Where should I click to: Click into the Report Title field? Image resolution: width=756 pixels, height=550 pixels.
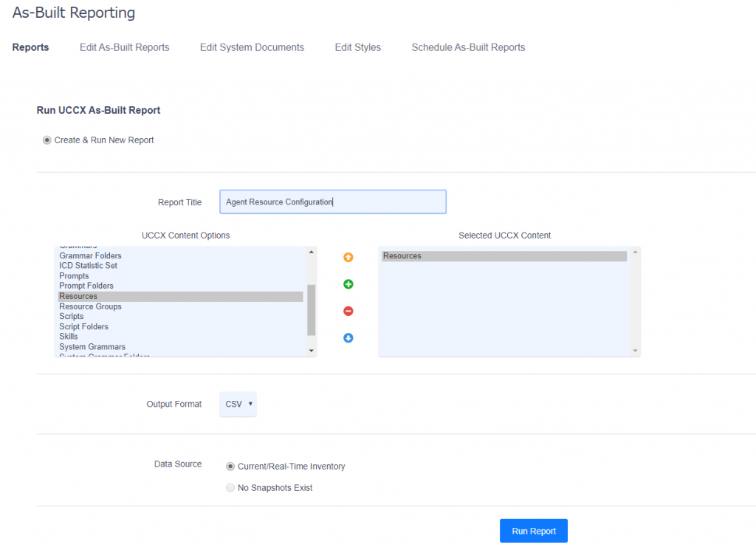pyautogui.click(x=333, y=202)
